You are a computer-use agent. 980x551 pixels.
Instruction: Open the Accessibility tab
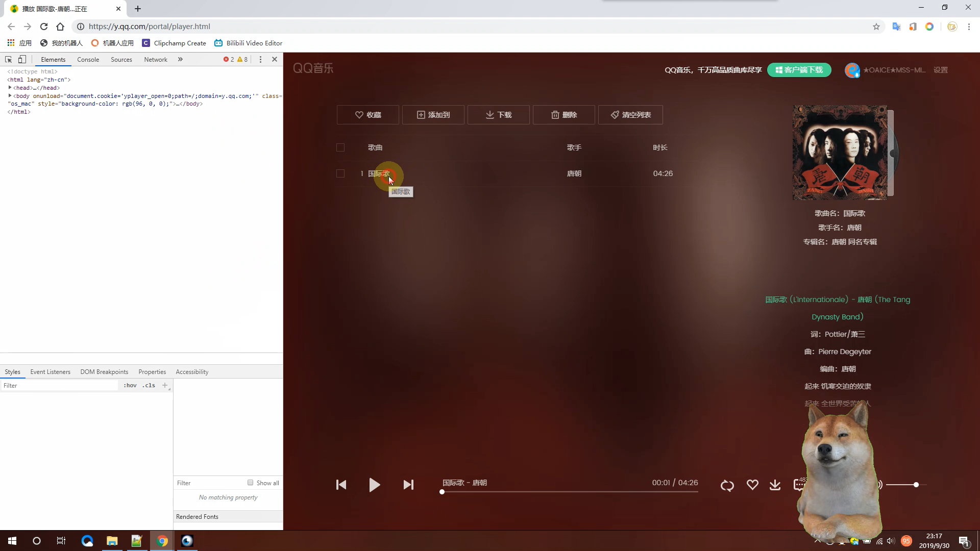tap(192, 372)
